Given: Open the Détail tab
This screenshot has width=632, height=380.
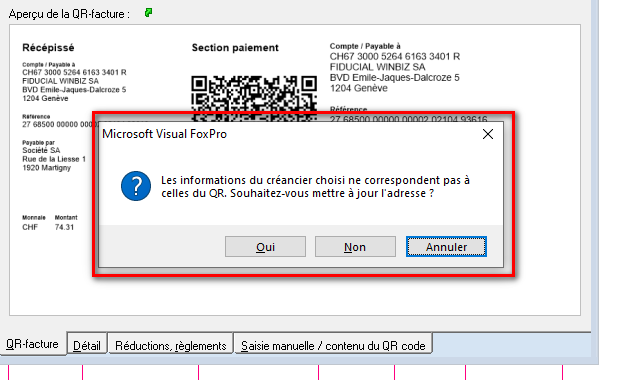Looking at the screenshot, I should coord(87,345).
